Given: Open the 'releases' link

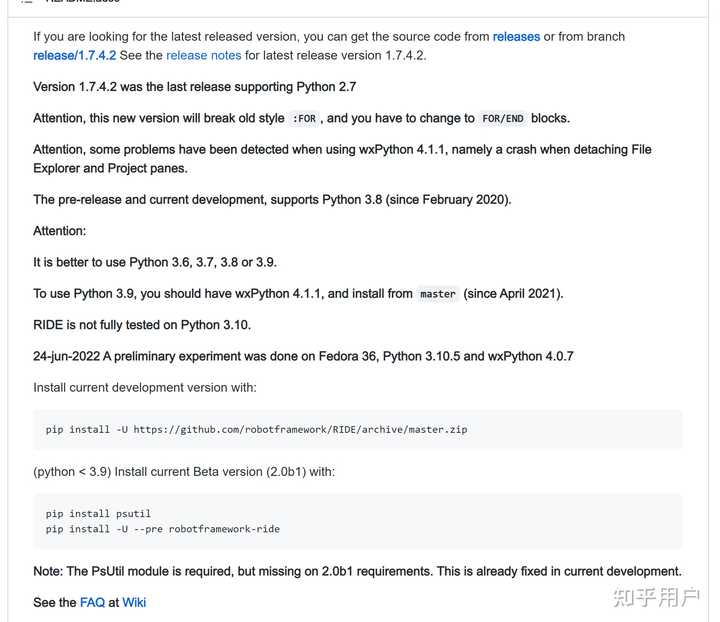Looking at the screenshot, I should click(516, 37).
